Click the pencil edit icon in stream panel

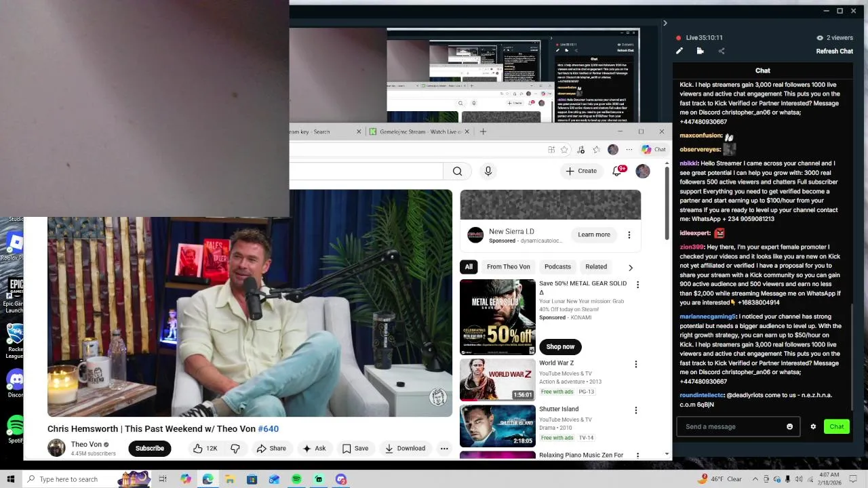click(679, 51)
